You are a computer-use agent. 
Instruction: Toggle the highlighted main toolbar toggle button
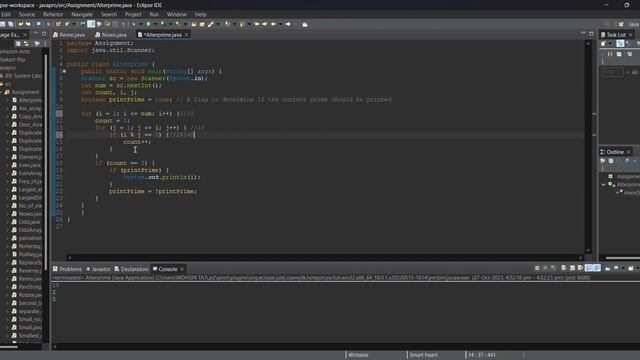point(91,24)
